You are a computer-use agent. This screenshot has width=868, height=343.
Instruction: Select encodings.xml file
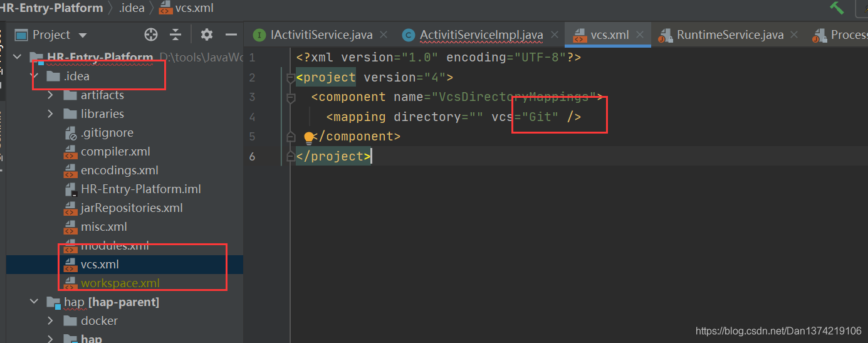[119, 171]
